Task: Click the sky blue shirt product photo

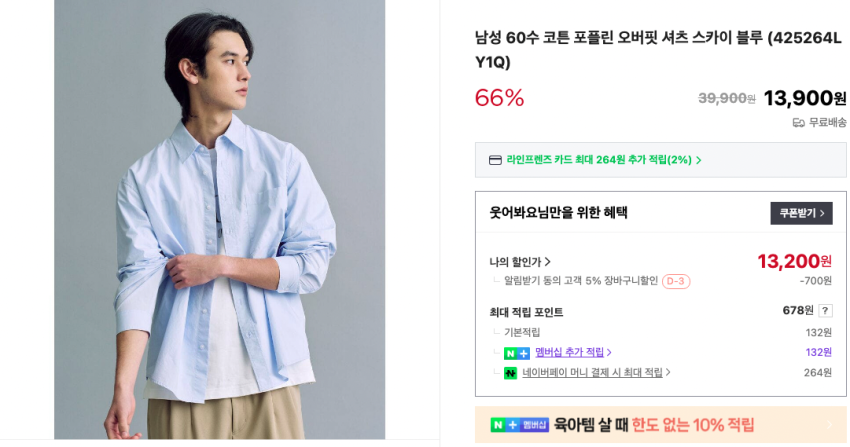Action: click(219, 220)
